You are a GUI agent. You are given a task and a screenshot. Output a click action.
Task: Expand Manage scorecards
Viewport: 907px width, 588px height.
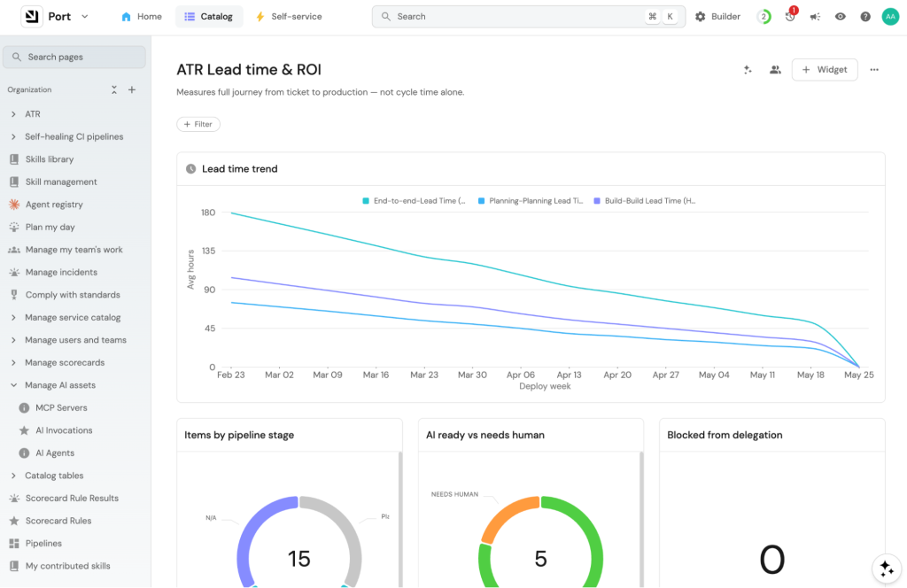coord(13,362)
